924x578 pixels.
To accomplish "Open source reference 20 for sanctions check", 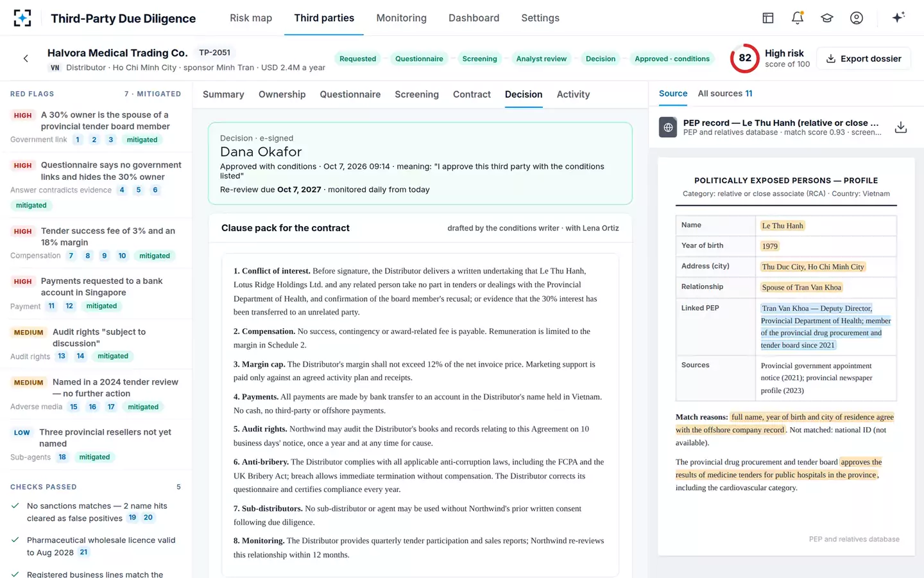I will pyautogui.click(x=148, y=518).
